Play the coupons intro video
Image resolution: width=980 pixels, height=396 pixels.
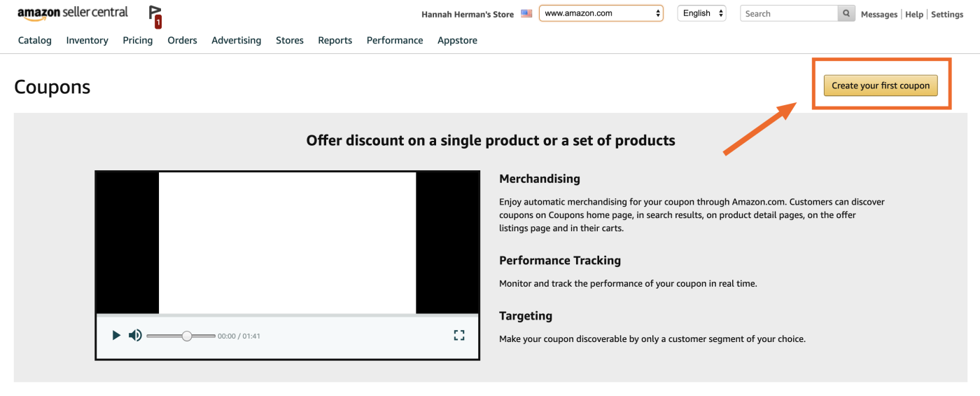(x=116, y=336)
